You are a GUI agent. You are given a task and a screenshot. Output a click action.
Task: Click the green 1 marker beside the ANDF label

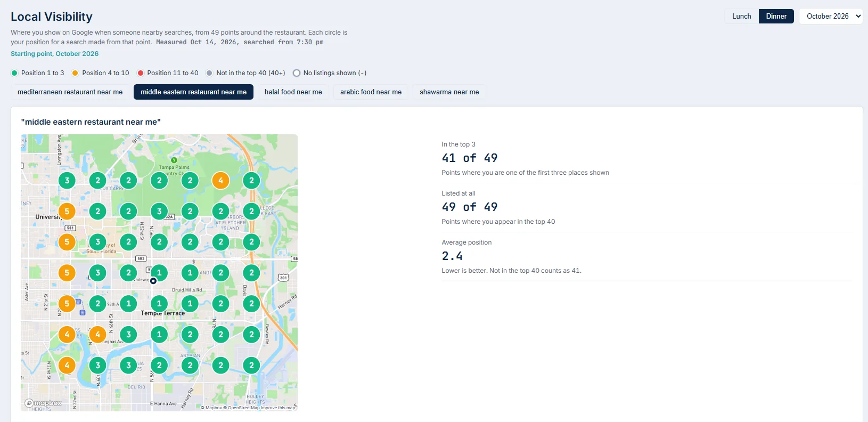pyautogui.click(x=190, y=273)
